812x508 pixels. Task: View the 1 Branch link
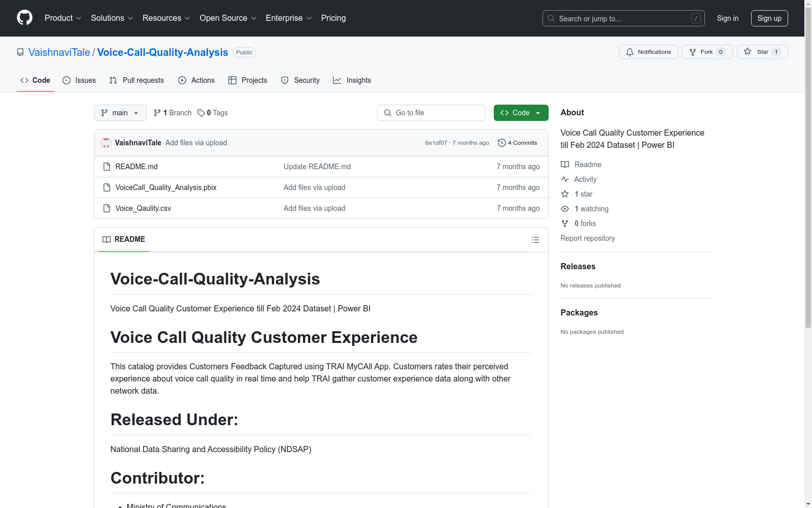173,113
